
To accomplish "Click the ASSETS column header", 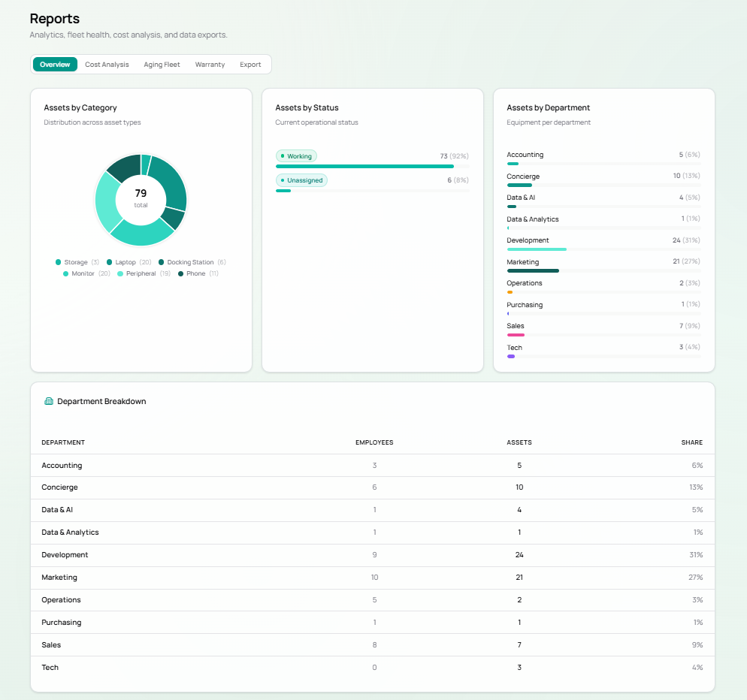I will 519,442.
